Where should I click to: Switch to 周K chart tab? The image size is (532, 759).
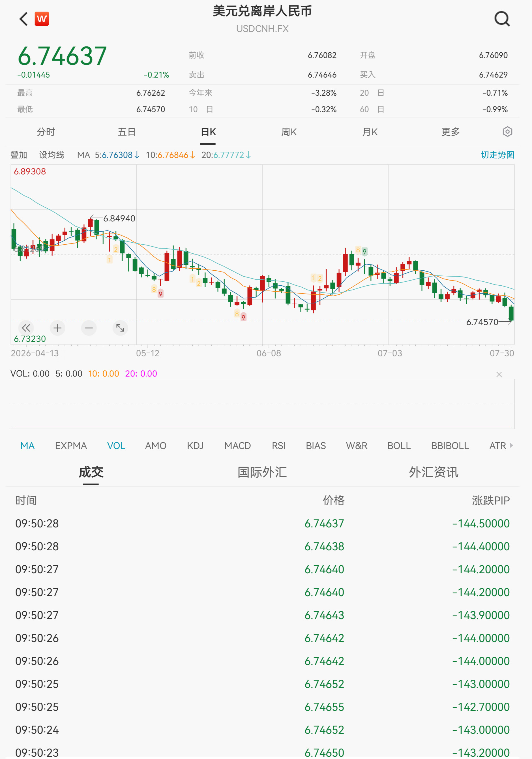(289, 132)
